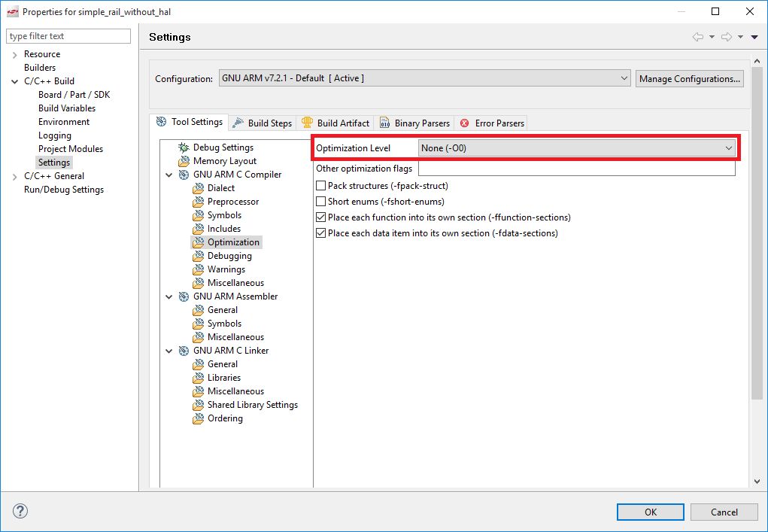The image size is (768, 532).
Task: Click the vertical scrollbar of settings page
Action: 757,226
